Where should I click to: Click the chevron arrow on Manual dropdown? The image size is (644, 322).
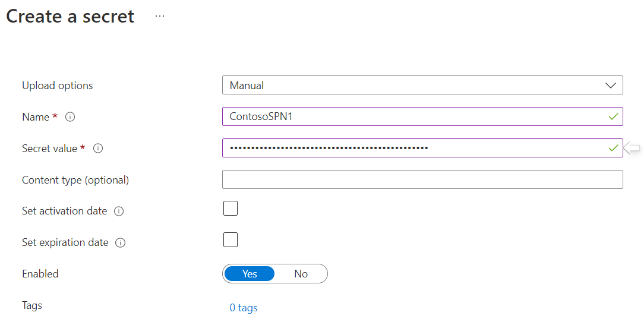point(611,86)
